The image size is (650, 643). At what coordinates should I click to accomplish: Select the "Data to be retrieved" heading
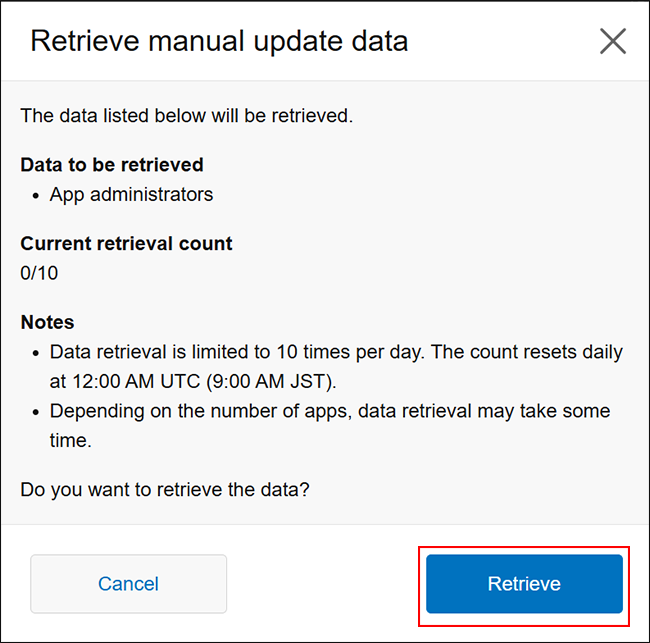[x=112, y=164]
